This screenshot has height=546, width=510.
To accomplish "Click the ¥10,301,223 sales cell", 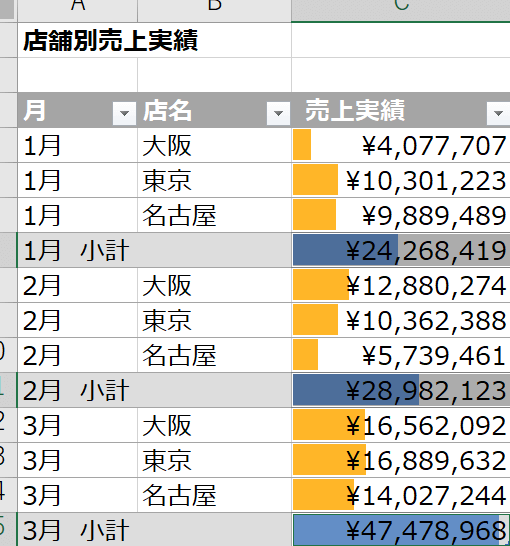I will pos(401,180).
